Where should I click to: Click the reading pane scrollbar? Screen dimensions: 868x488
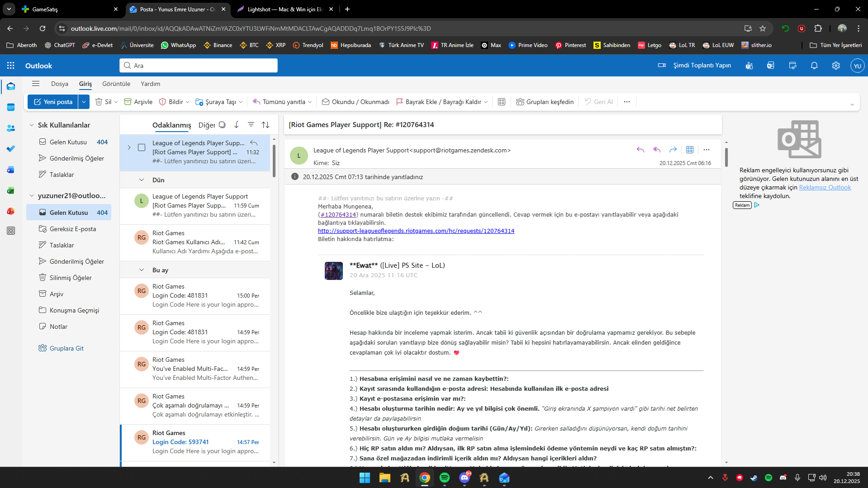pyautogui.click(x=726, y=157)
